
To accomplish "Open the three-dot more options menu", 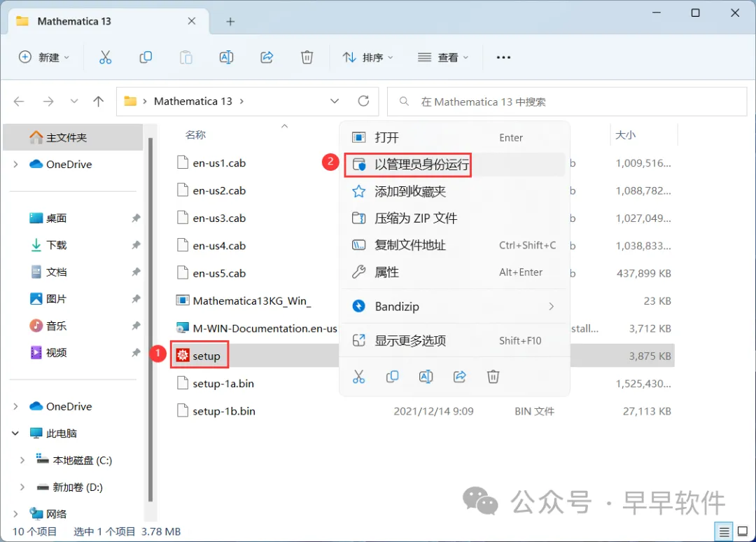I will [503, 57].
